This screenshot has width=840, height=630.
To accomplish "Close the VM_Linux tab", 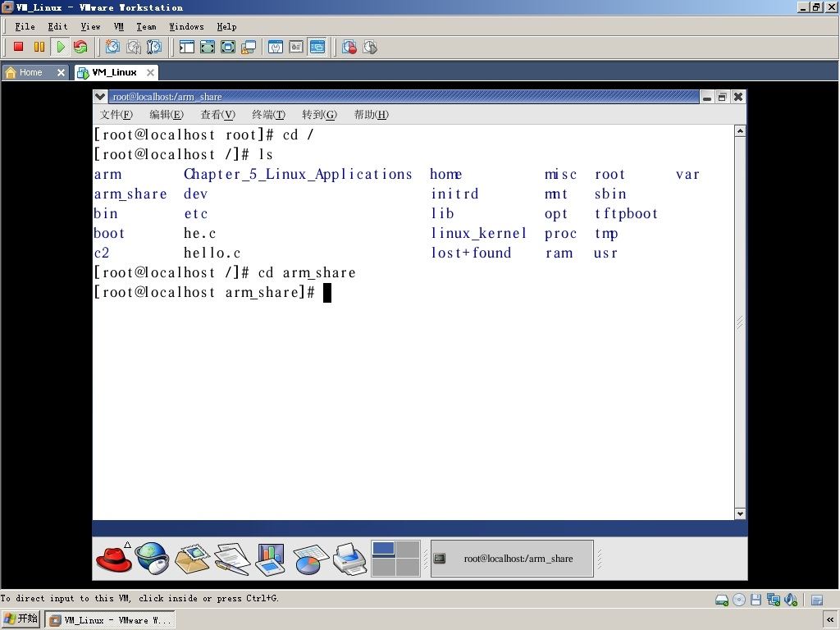I will click(151, 72).
